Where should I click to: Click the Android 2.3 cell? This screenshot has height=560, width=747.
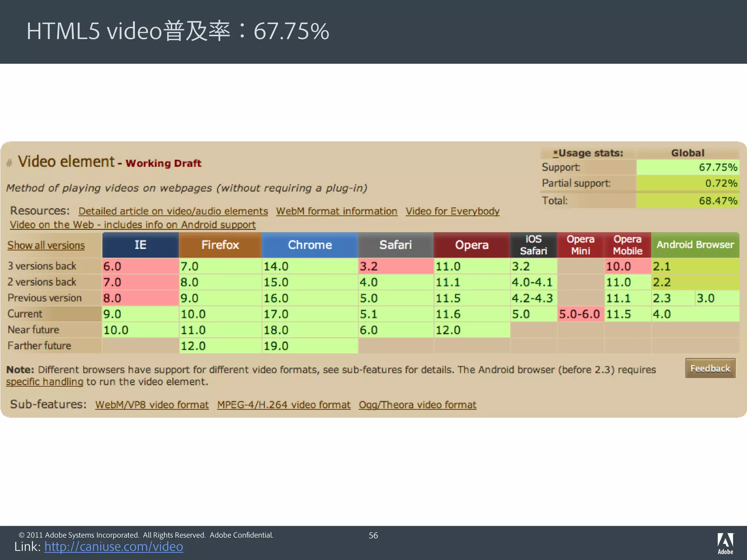pyautogui.click(x=673, y=298)
